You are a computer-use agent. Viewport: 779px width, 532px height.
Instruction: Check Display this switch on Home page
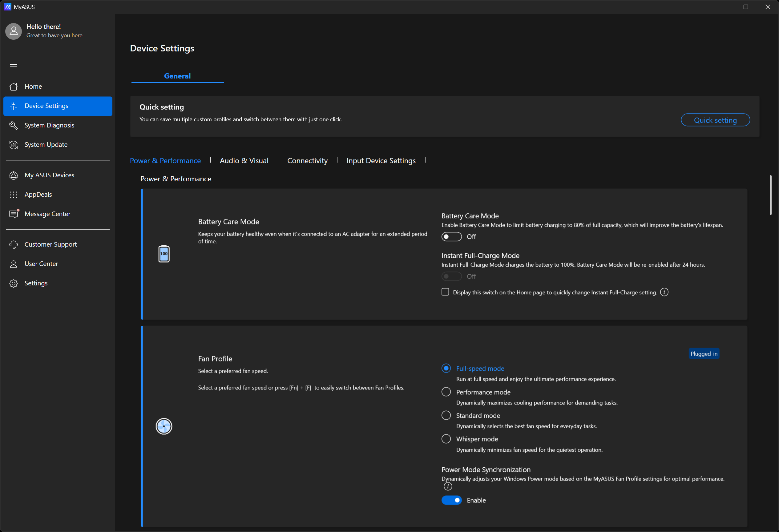coord(445,292)
